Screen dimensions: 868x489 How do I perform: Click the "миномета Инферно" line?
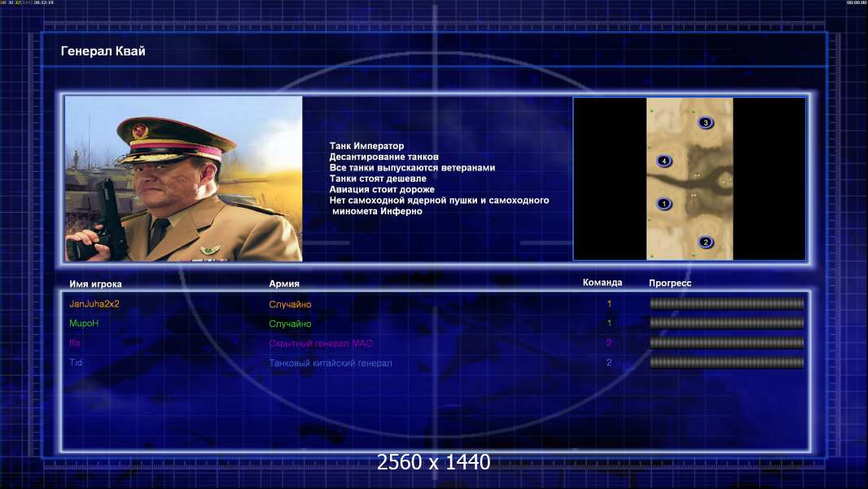[377, 211]
